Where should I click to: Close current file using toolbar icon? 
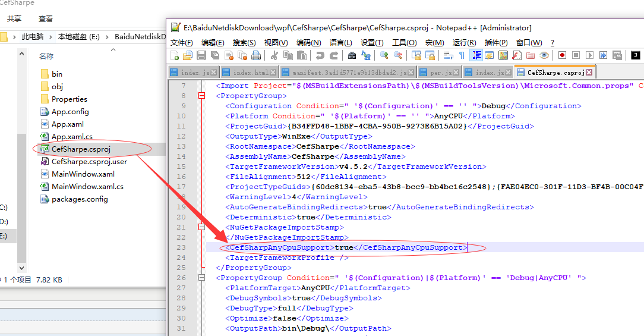[x=229, y=55]
